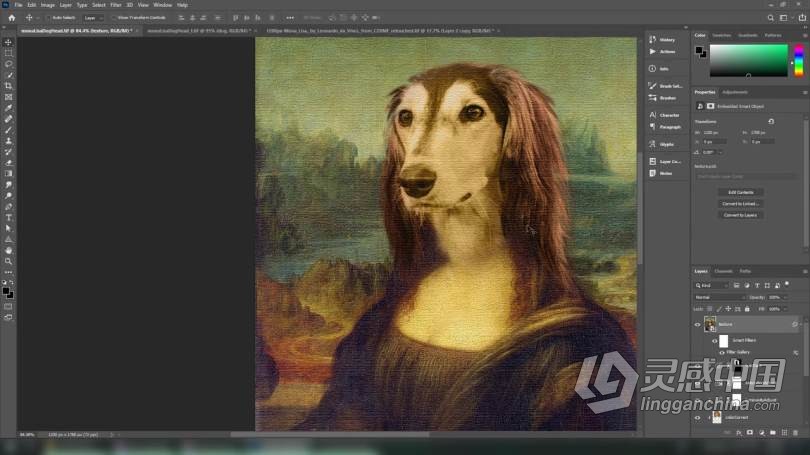Open the Character panel
This screenshot has width=810, height=455.
[664, 115]
